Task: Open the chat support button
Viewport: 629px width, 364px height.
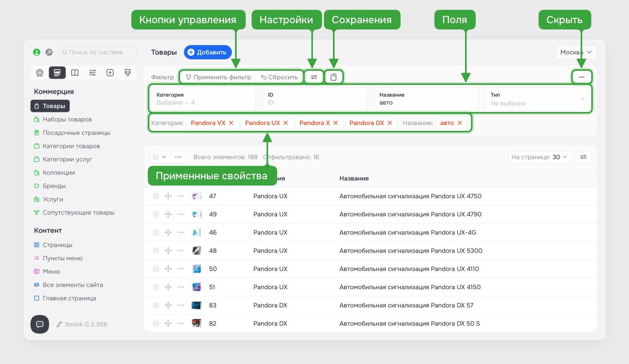Action: pos(40,324)
